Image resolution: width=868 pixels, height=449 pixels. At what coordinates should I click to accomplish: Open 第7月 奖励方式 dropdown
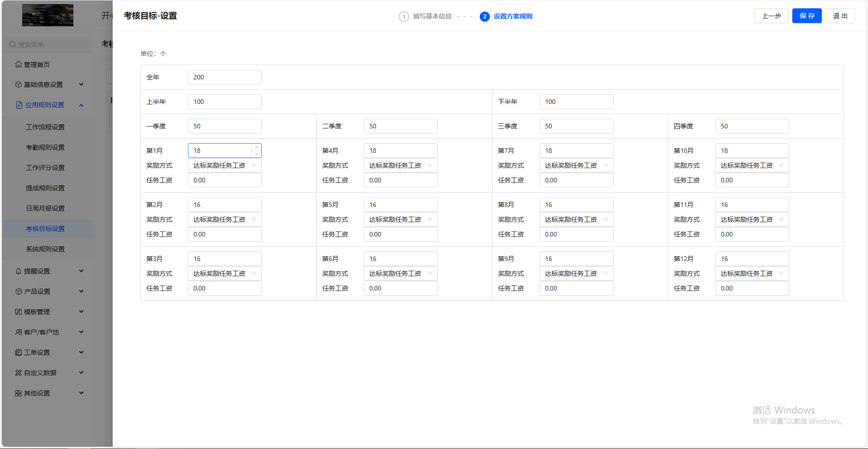pyautogui.click(x=576, y=165)
